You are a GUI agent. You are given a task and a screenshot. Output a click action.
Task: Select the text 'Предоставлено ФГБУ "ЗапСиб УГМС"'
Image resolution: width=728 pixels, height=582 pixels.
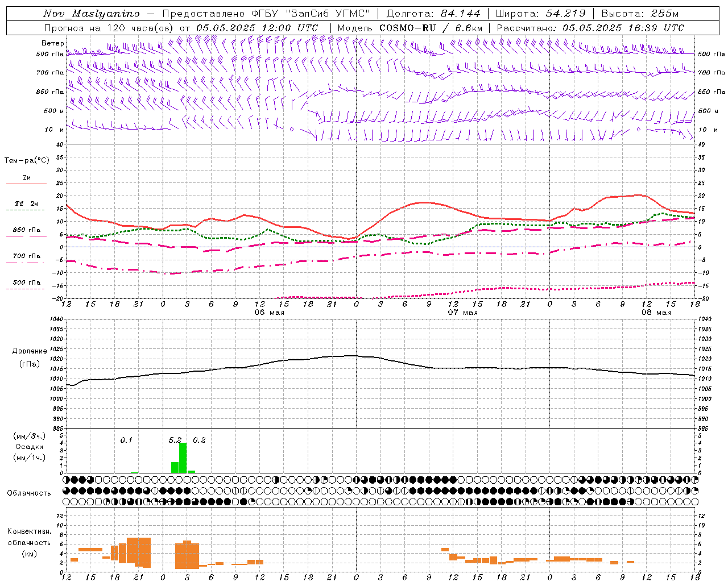click(x=266, y=14)
